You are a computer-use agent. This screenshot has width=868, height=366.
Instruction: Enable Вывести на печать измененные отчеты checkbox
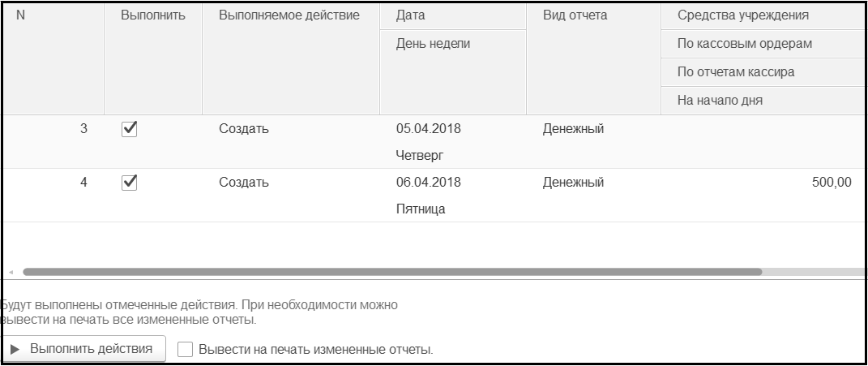[x=185, y=350]
